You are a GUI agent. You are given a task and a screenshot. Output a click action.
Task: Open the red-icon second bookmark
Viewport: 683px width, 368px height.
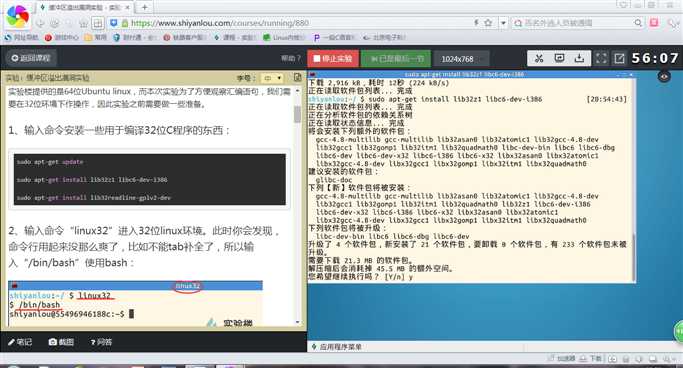coord(61,37)
